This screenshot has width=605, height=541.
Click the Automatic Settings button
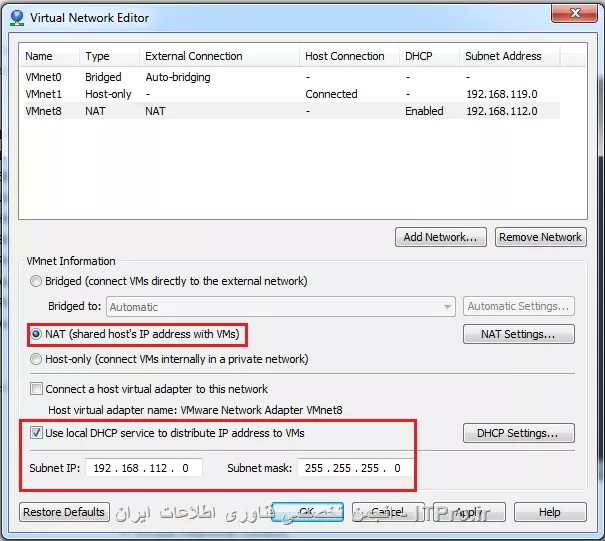click(x=519, y=306)
